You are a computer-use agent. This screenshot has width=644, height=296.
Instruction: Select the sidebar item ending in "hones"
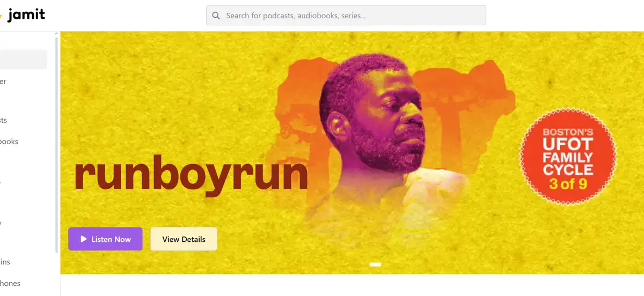point(10,283)
